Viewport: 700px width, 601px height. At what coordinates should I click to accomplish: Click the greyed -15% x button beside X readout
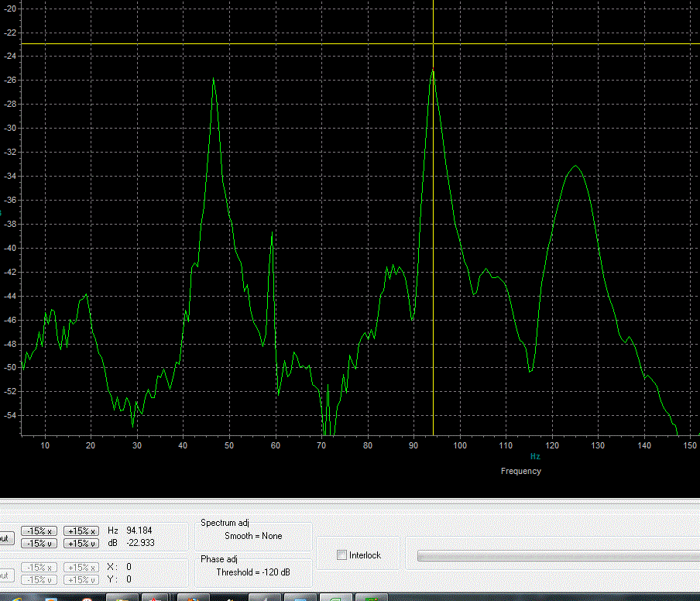pyautogui.click(x=39, y=568)
